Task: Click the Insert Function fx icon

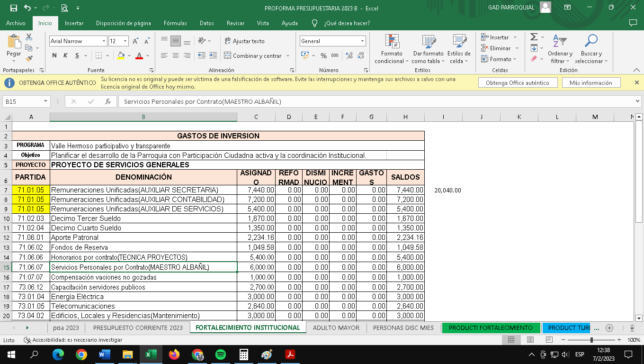Action: pos(108,101)
